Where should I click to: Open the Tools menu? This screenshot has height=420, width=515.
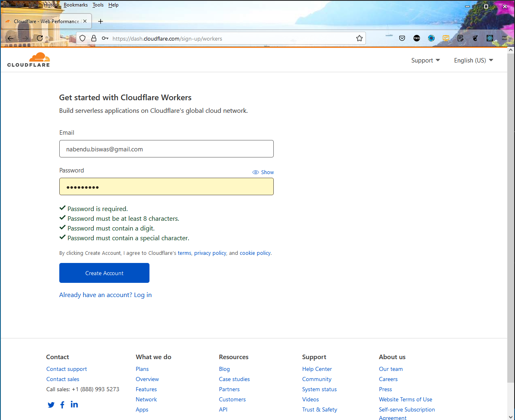coord(98,5)
